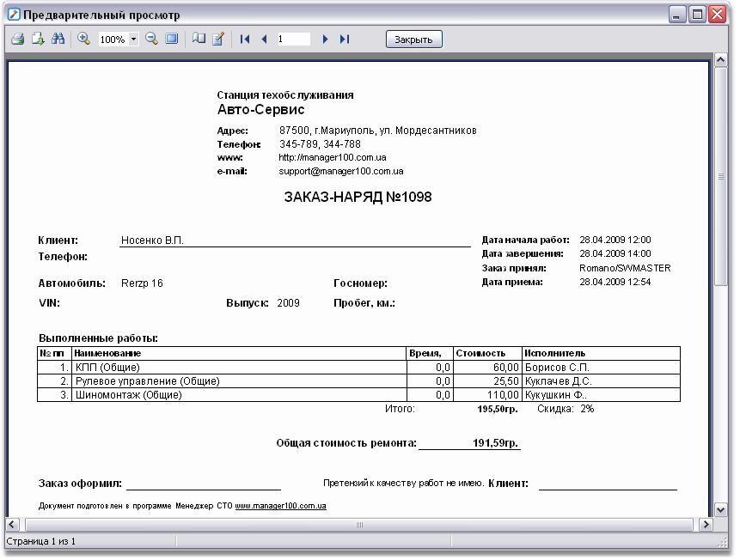Switch to full-screen view icon
Screen dimensions: 740x560
172,40
